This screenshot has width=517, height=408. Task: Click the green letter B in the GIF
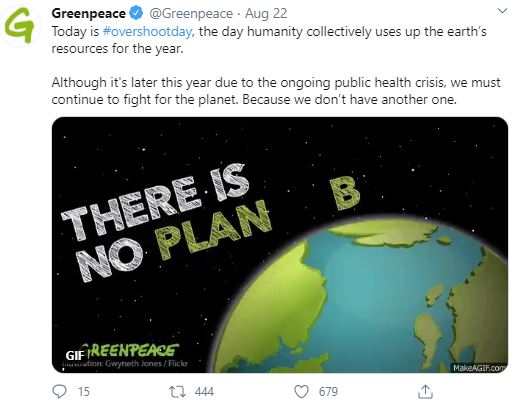click(345, 193)
